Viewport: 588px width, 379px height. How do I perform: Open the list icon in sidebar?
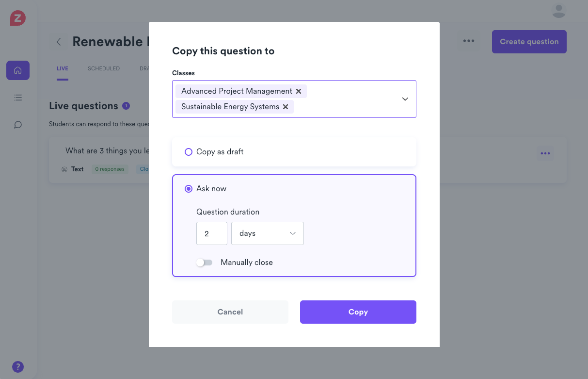[x=18, y=98]
